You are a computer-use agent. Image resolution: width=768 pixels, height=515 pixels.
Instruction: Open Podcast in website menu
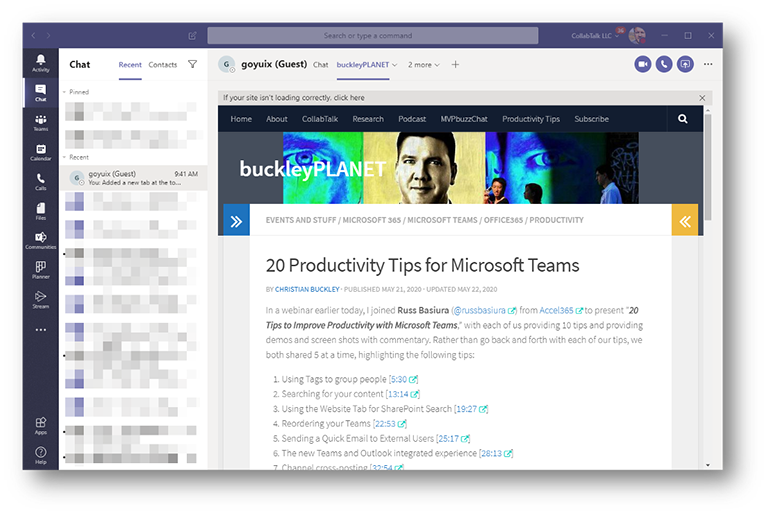pos(412,119)
